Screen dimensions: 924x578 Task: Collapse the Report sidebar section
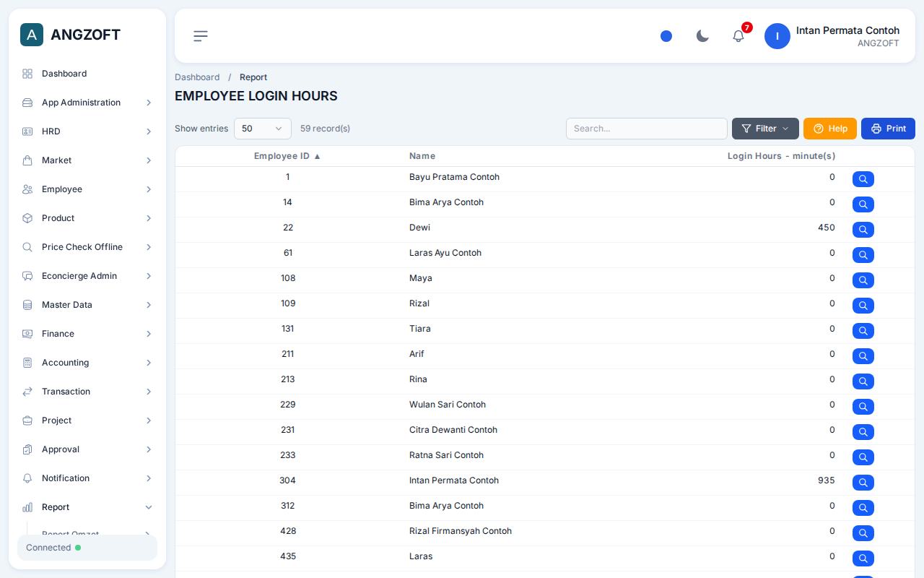(x=87, y=507)
